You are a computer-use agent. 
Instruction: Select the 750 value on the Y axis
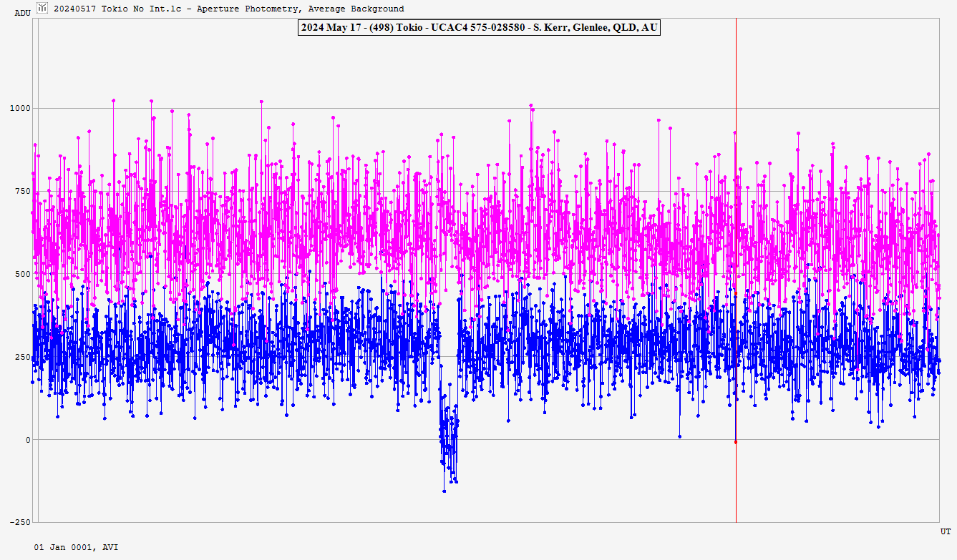tap(24, 191)
